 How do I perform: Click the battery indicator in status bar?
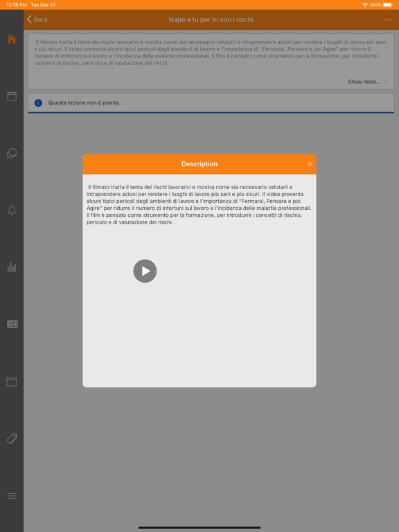[x=387, y=5]
